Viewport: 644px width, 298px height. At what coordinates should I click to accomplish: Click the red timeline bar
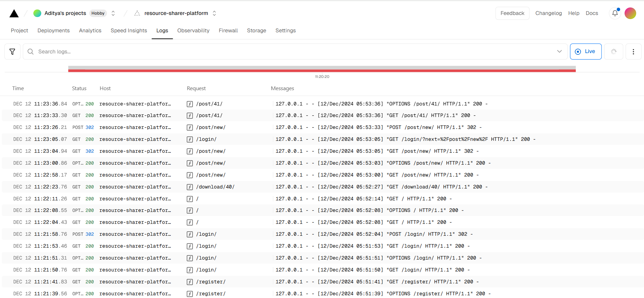tap(322, 70)
